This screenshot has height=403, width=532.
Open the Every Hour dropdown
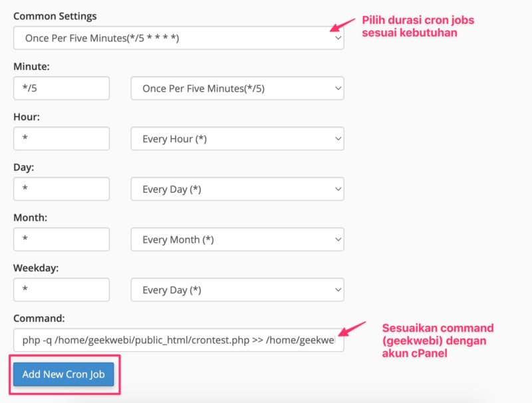237,138
